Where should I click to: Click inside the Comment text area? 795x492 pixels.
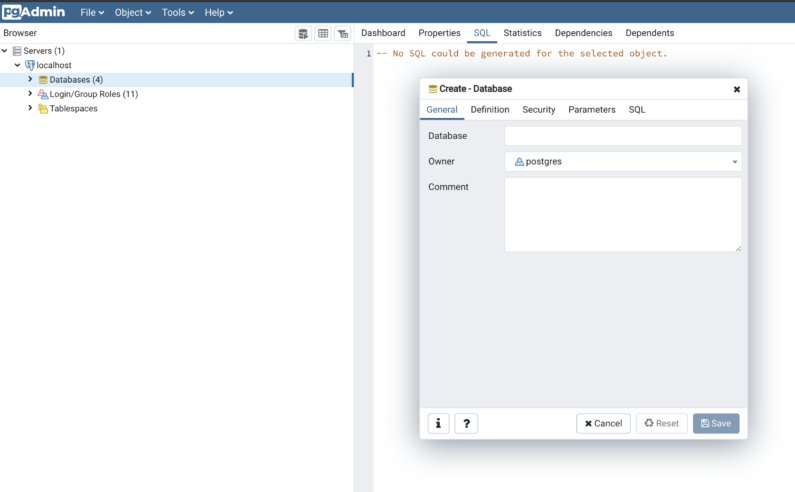(623, 214)
